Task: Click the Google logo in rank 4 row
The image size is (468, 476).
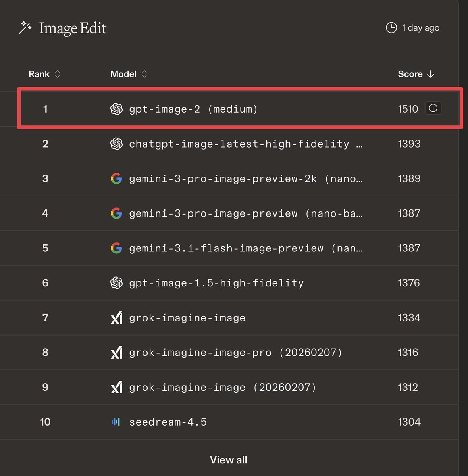Action: click(x=116, y=213)
